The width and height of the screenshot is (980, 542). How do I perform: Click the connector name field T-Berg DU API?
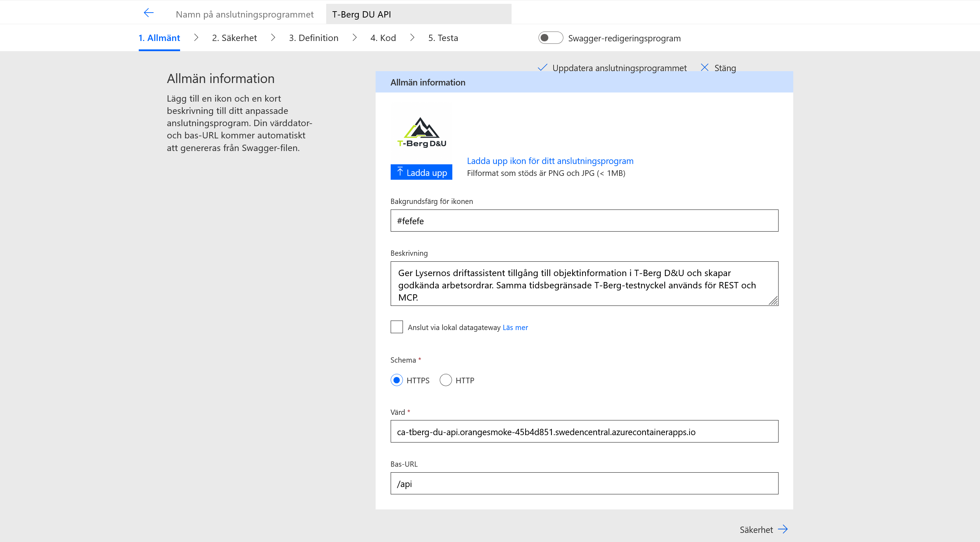click(x=418, y=14)
